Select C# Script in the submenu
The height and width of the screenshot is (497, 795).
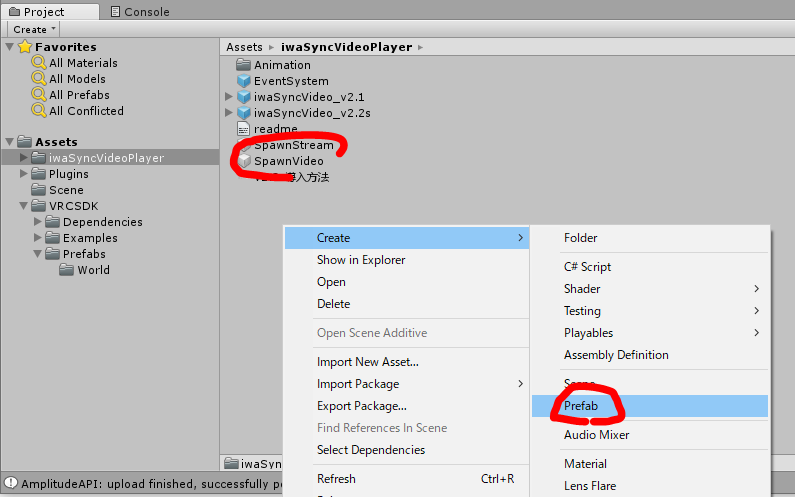[587, 267]
